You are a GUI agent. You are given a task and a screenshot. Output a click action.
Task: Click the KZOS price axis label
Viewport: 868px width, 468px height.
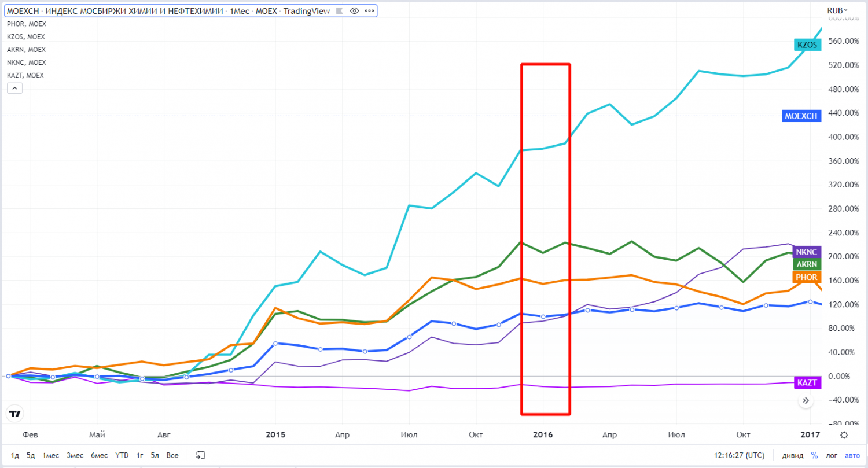808,45
